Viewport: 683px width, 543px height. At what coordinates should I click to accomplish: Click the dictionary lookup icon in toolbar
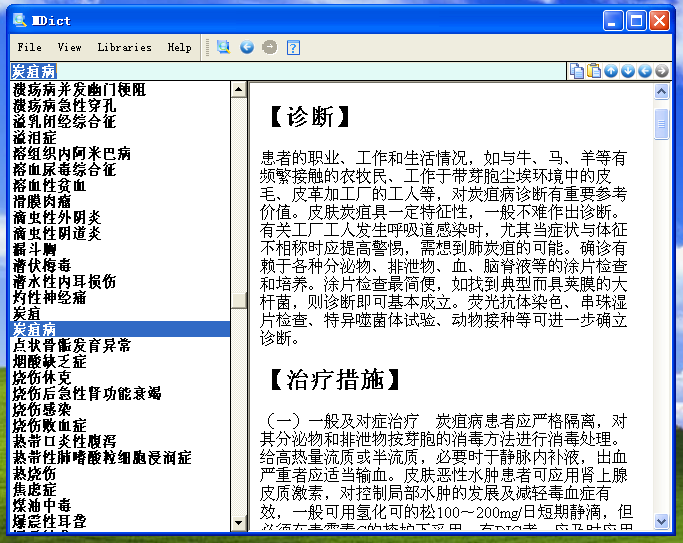223,47
